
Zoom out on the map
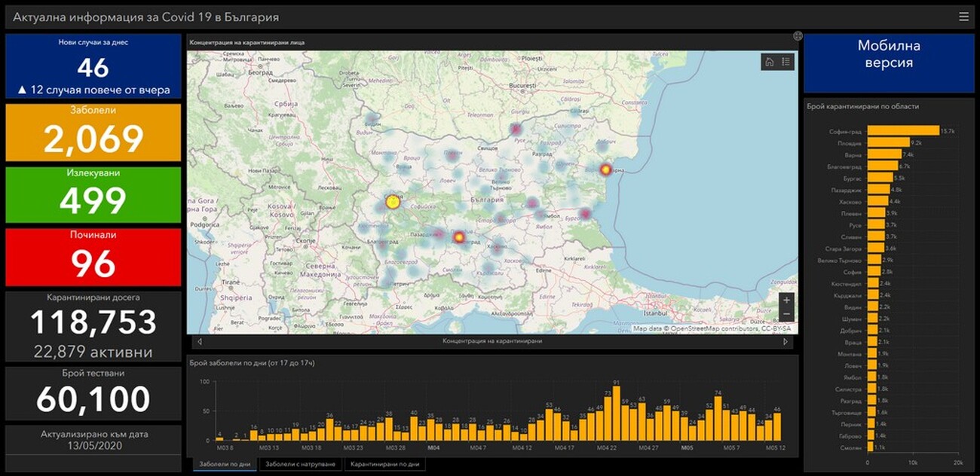tap(786, 314)
